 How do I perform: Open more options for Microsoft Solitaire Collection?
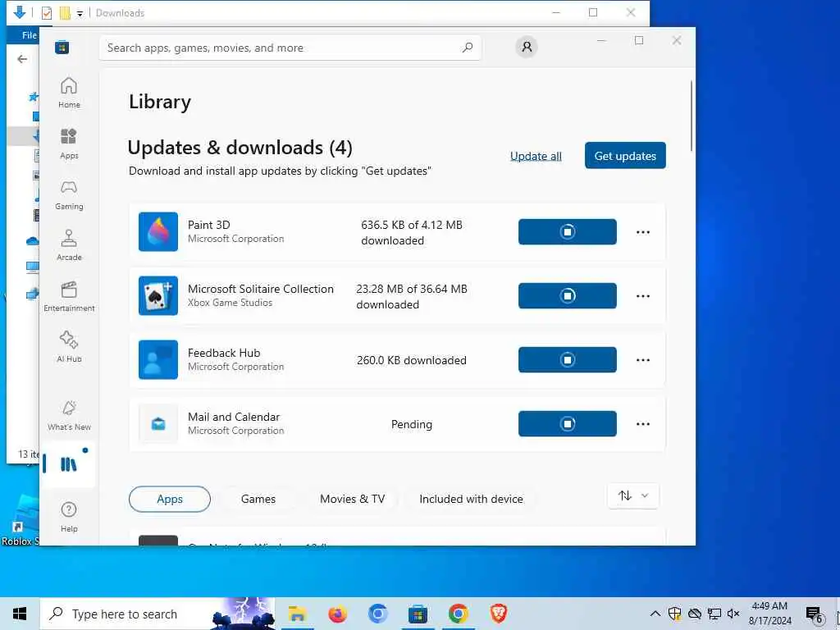[643, 295]
